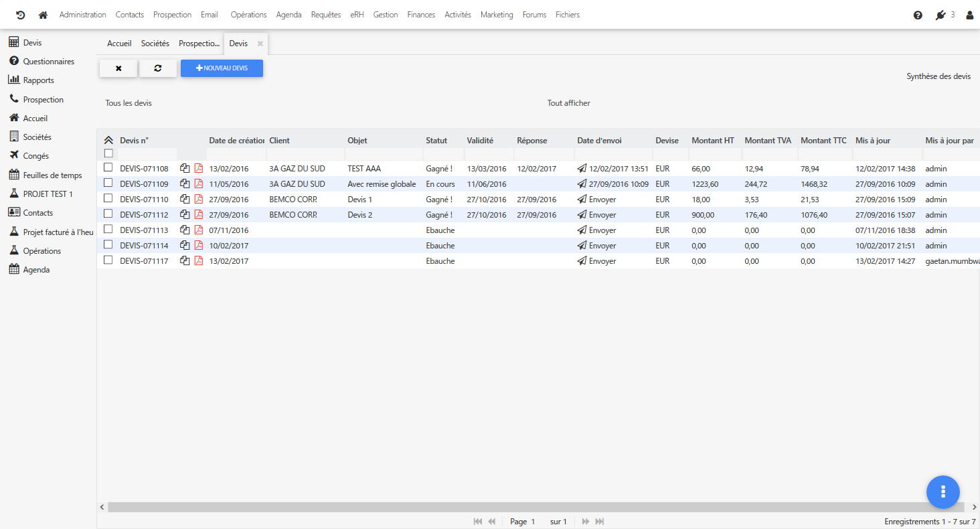Click Envoyer for DEVIS-071112
Viewport: 980px width, 529px height.
tap(602, 215)
